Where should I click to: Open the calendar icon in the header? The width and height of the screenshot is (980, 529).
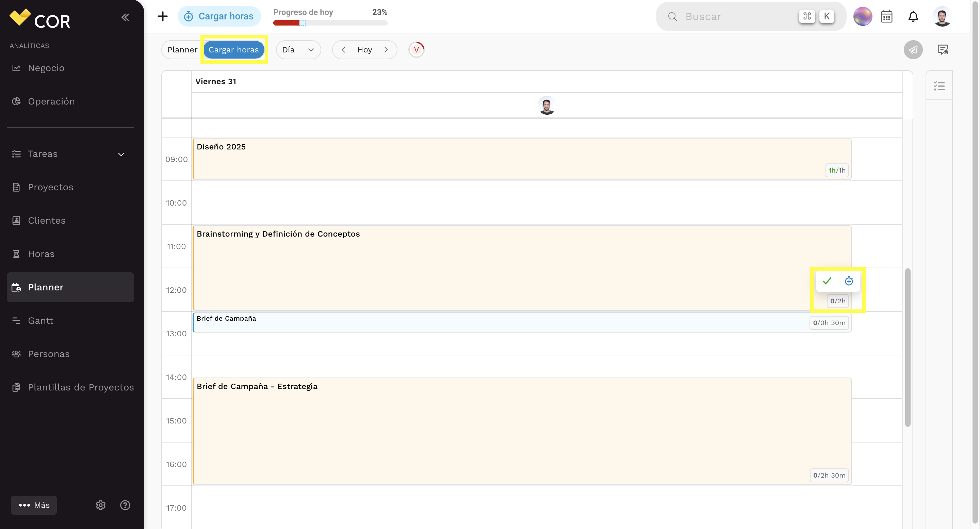tap(887, 16)
